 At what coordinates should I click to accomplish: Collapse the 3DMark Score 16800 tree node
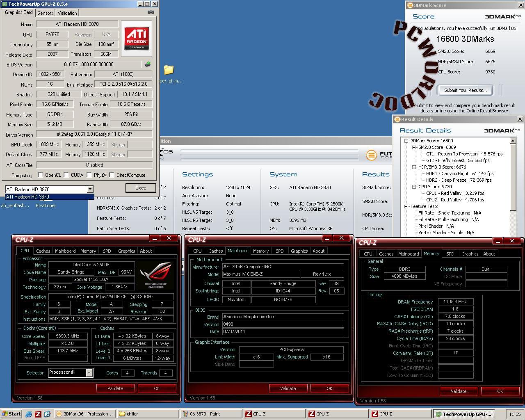(x=406, y=141)
